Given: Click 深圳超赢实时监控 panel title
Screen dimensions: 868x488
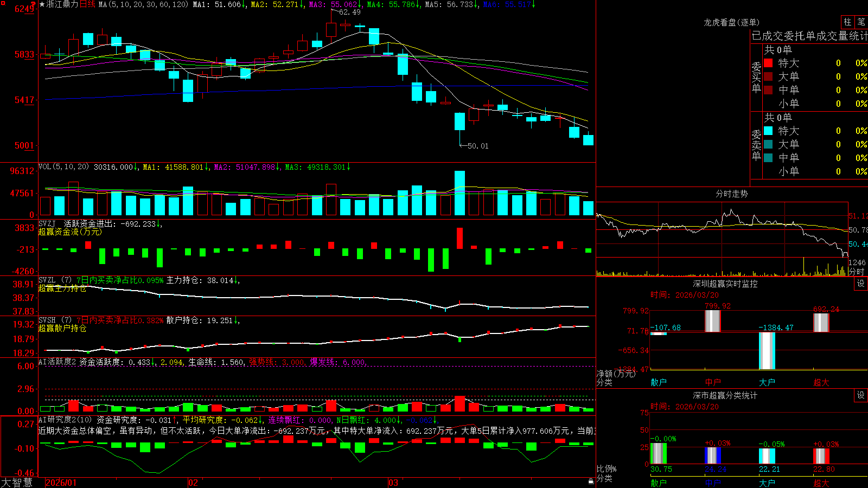Looking at the screenshot, I should 725,284.
